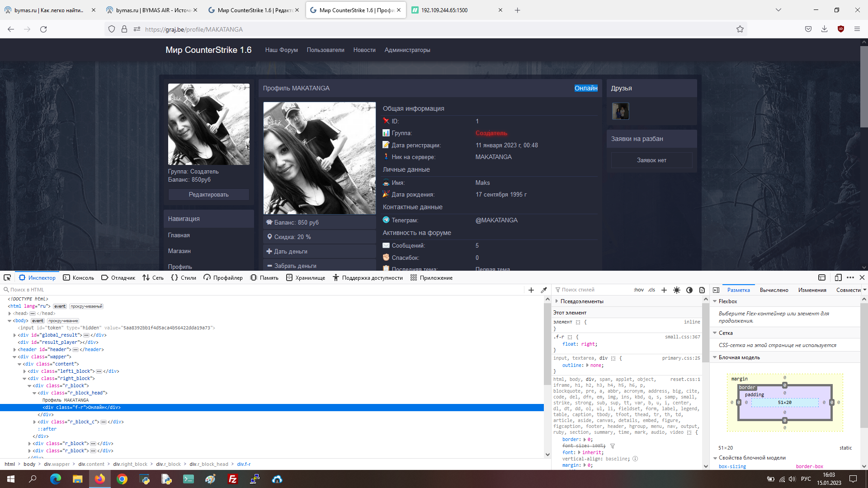
Task: Create new node plus icon in inspector
Action: click(531, 290)
